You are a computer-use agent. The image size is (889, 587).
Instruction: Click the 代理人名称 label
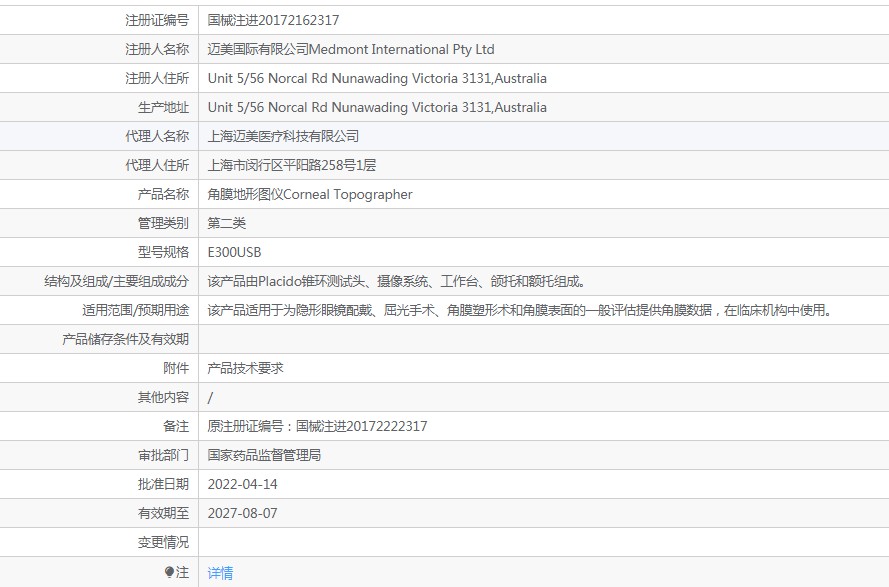[157, 136]
